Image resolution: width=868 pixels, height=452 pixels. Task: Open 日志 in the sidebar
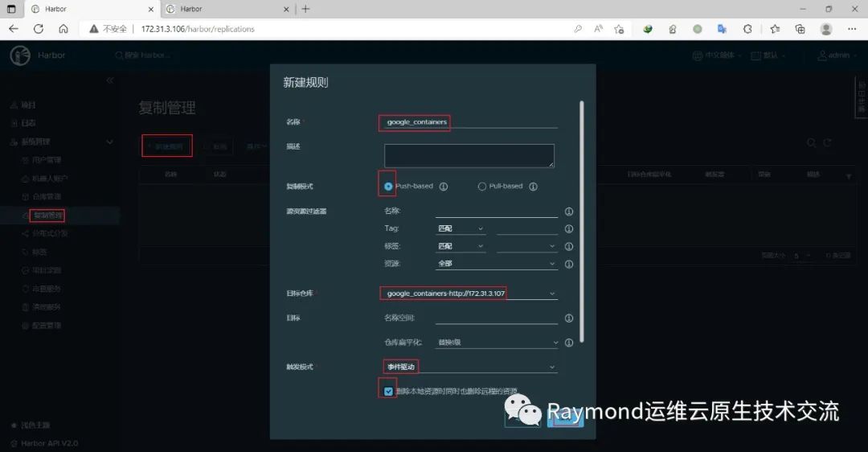click(x=29, y=123)
